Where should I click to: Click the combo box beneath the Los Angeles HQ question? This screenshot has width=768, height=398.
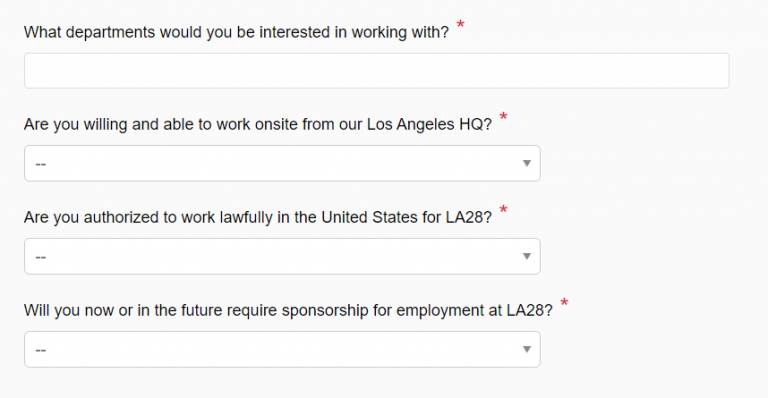[x=282, y=164]
